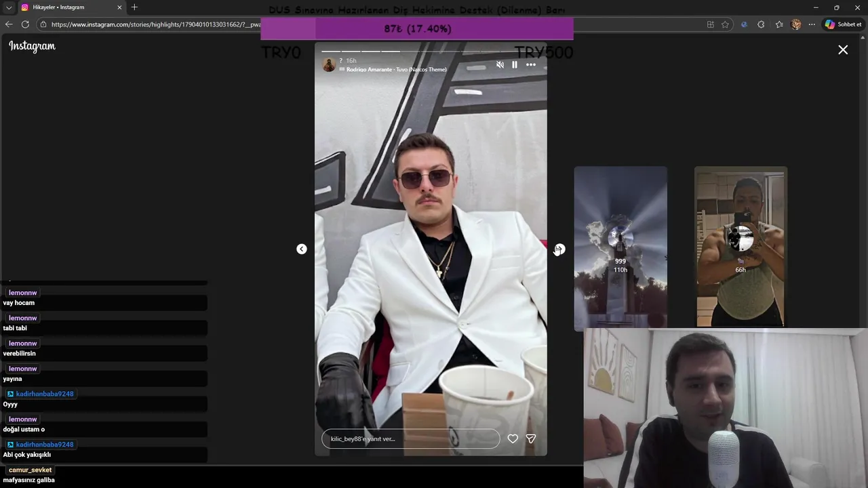Open Copilot Sohbet et button
Screen dimensions: 868x488
[x=843, y=24]
